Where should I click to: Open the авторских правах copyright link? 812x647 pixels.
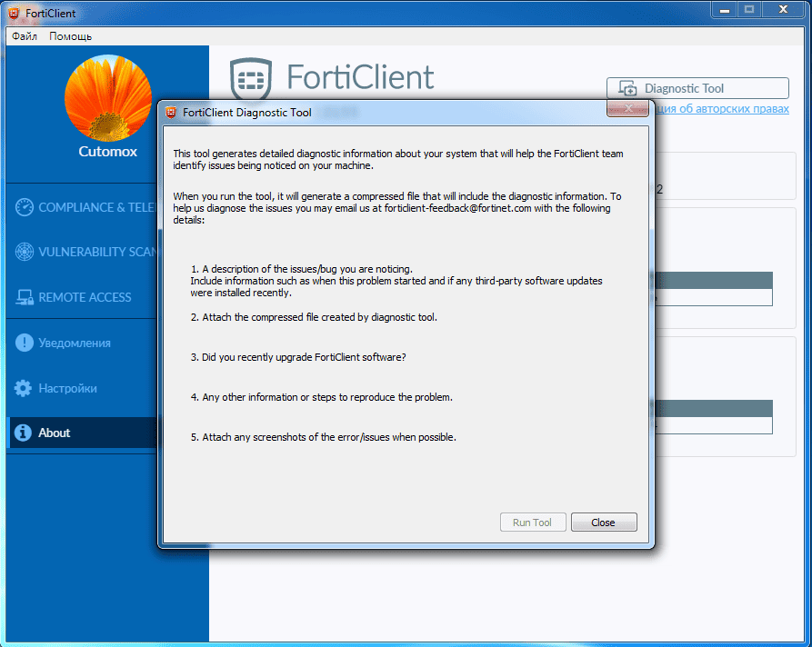(x=724, y=109)
